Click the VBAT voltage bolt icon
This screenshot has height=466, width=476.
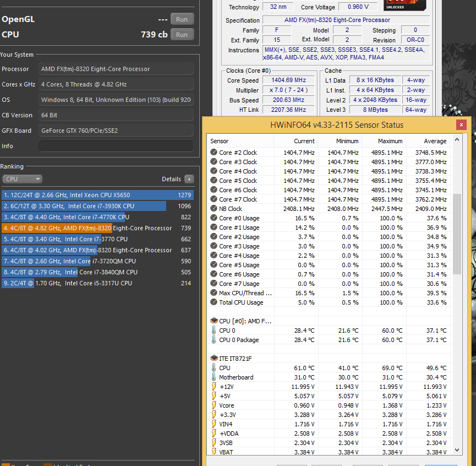214,452
